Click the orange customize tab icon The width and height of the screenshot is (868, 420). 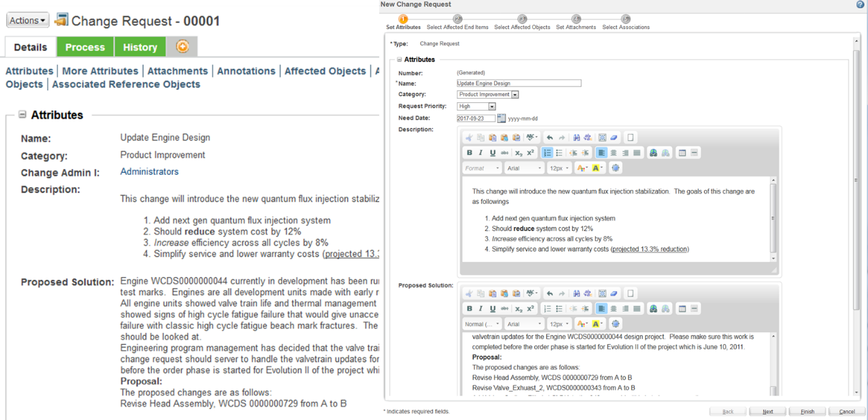pos(182,46)
